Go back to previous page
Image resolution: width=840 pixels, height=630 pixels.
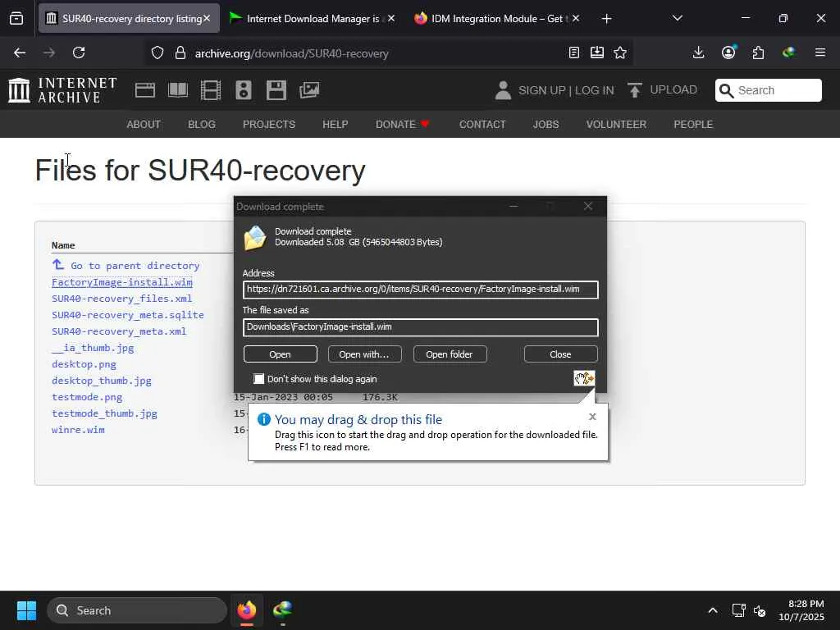click(x=20, y=52)
